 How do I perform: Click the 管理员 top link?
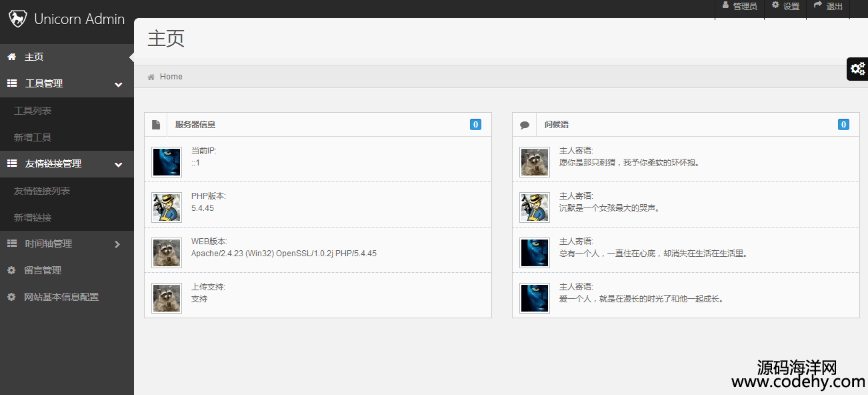pyautogui.click(x=739, y=7)
